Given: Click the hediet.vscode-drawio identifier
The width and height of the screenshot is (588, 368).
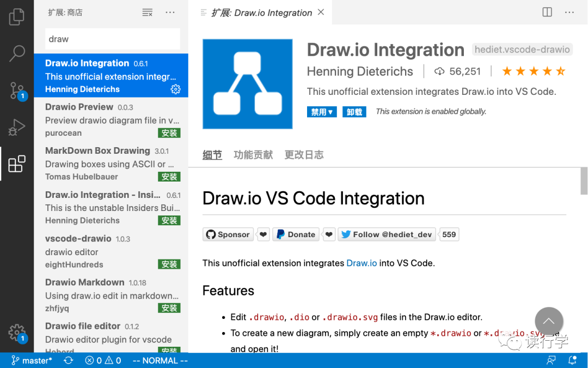Looking at the screenshot, I should tap(522, 49).
